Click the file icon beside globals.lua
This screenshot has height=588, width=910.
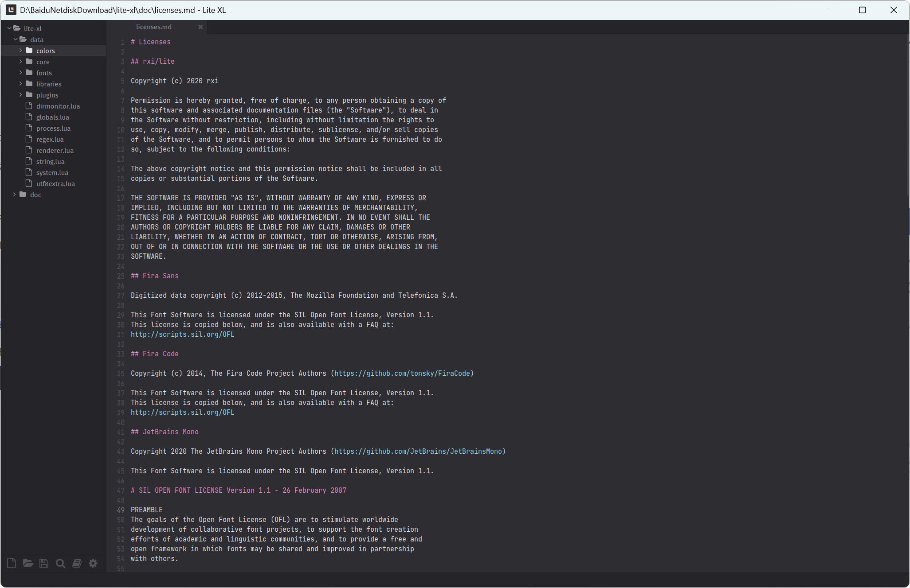pos(29,117)
